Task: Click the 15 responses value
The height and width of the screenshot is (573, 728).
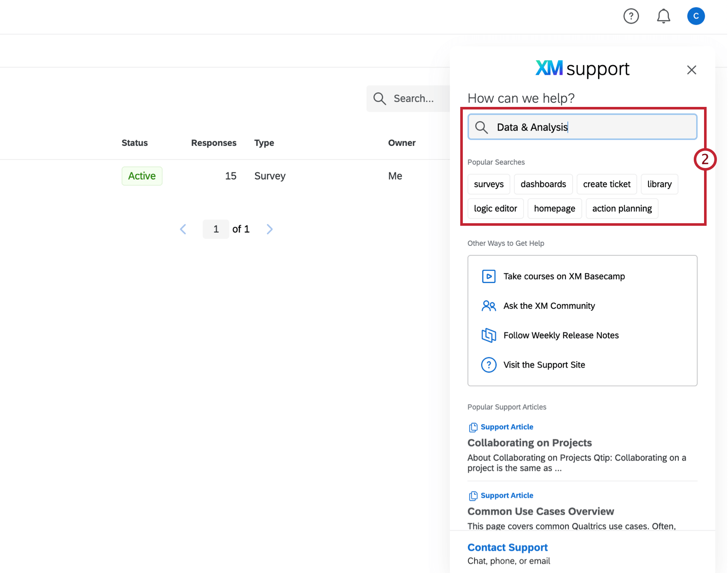Action: [x=231, y=176]
